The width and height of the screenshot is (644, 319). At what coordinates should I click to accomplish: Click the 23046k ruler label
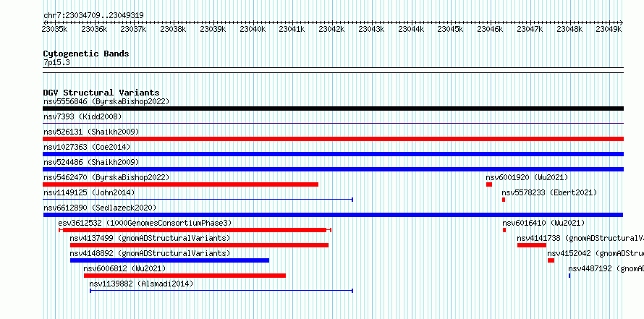click(x=490, y=29)
